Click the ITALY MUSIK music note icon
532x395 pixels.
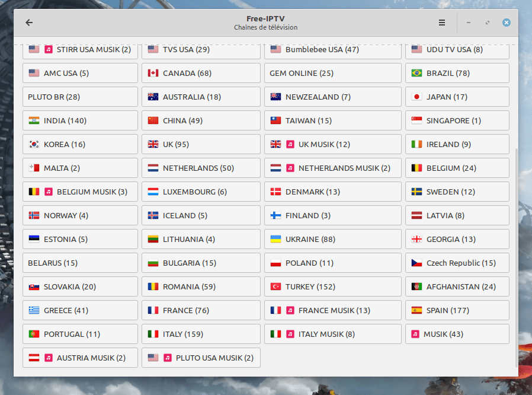pos(290,334)
